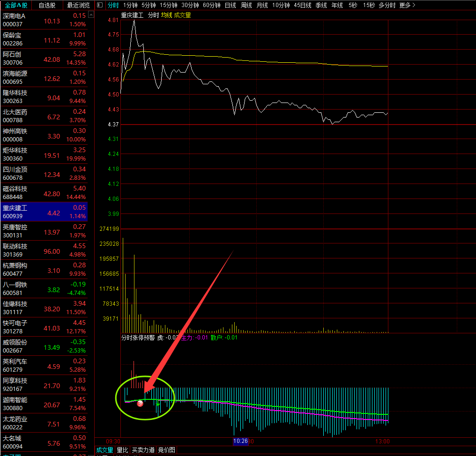Open the 竞价图 auction chart tab
The image size is (476, 456).
(x=166, y=450)
